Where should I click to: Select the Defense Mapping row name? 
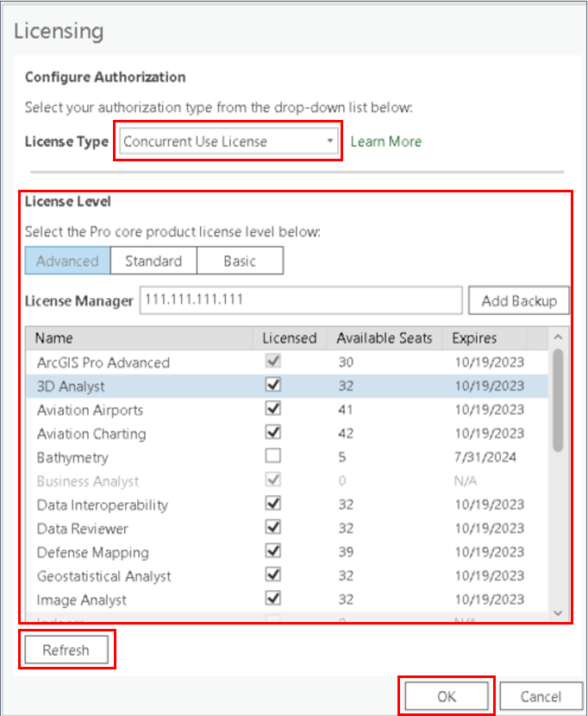click(x=92, y=552)
